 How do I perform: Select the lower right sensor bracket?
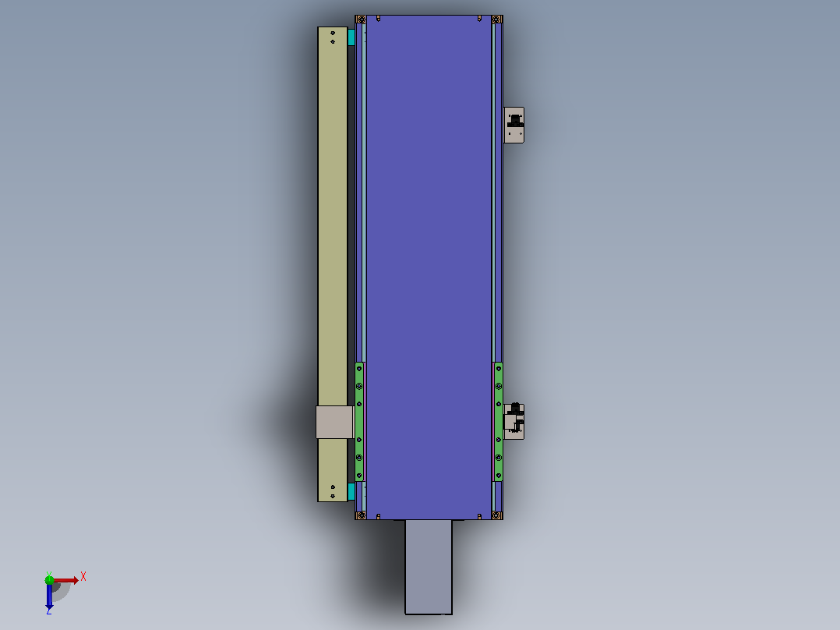514,422
